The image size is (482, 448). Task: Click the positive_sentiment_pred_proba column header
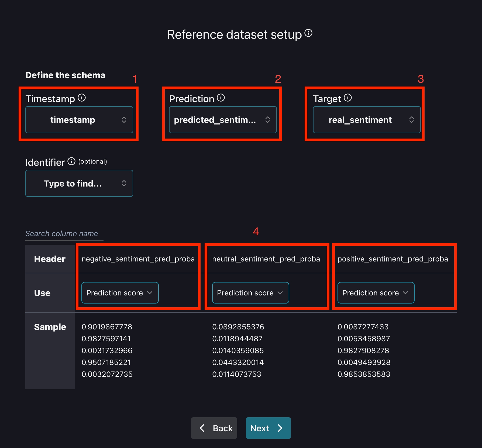click(x=393, y=259)
